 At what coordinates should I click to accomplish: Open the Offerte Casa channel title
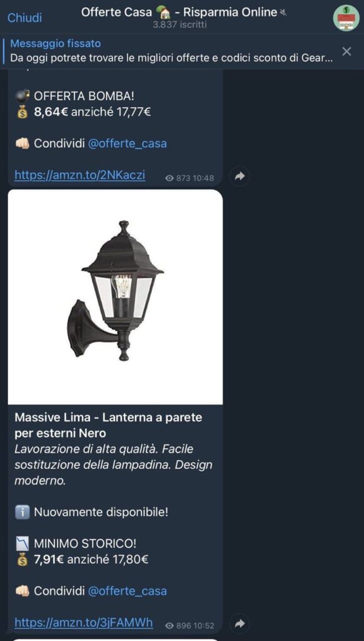(x=179, y=13)
